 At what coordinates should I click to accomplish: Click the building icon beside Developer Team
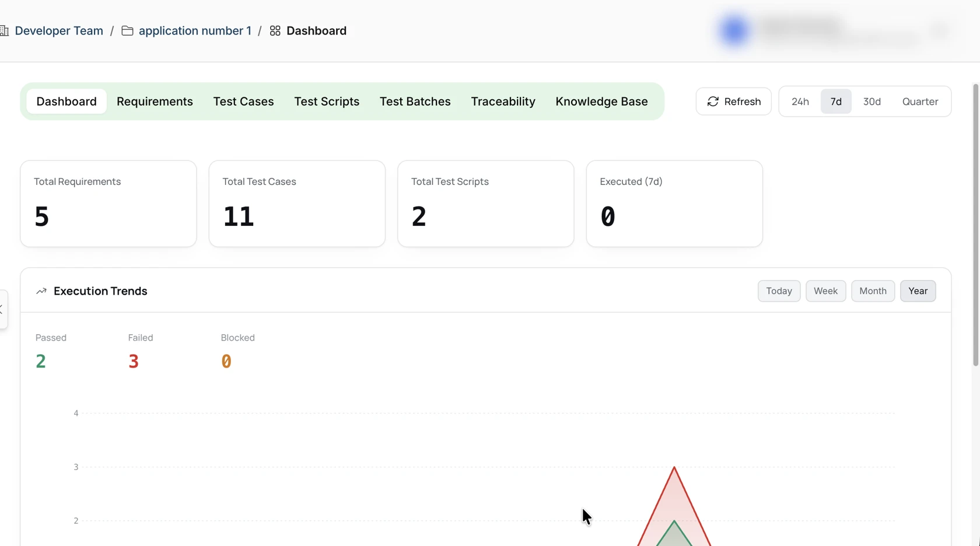click(4, 30)
